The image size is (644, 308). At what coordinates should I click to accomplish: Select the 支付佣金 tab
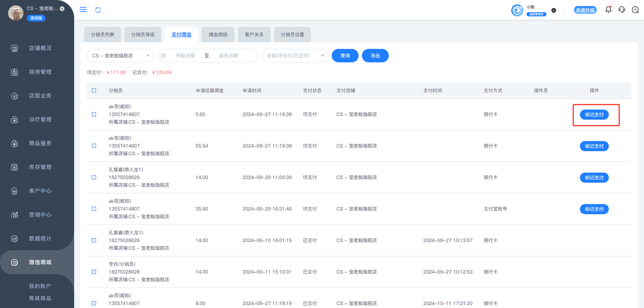(181, 35)
